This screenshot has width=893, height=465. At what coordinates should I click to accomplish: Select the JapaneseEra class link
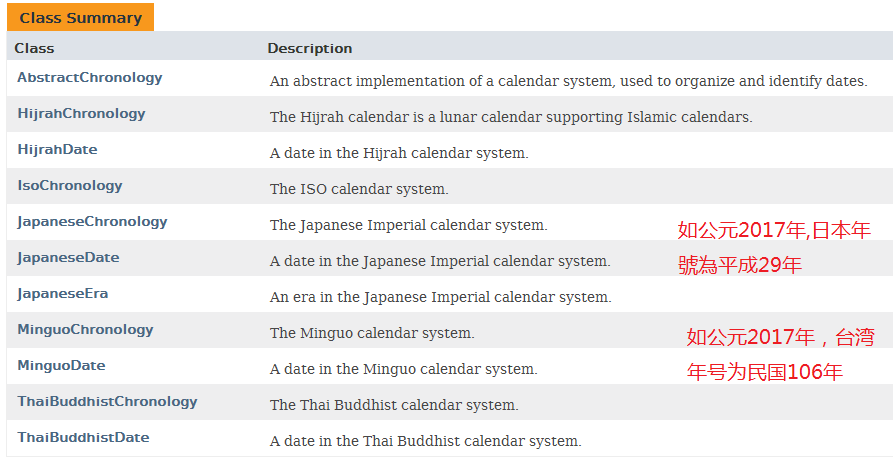(x=62, y=293)
